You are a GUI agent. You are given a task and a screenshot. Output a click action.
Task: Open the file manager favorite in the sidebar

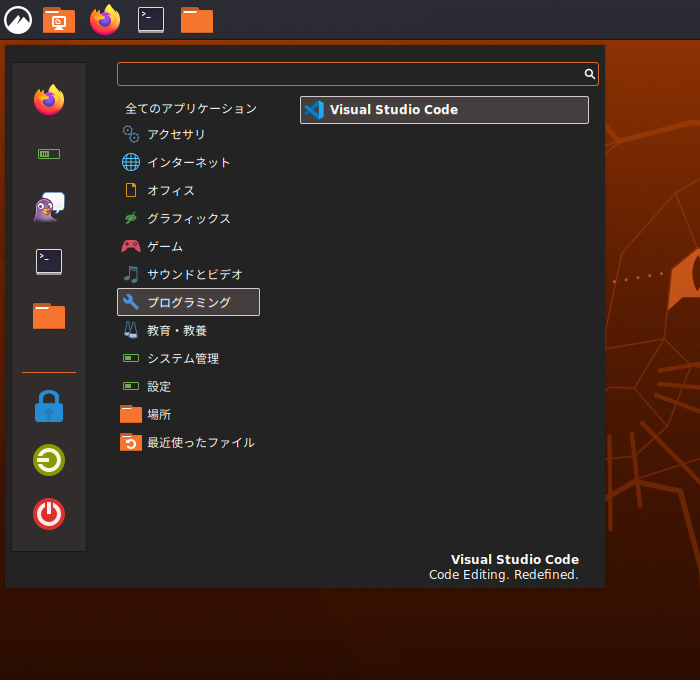click(x=49, y=316)
